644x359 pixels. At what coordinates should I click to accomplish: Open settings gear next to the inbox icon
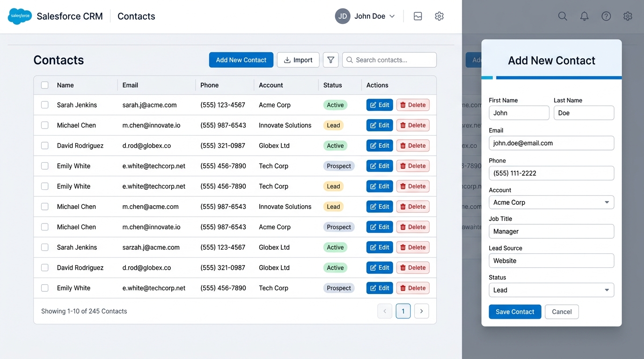tap(439, 16)
